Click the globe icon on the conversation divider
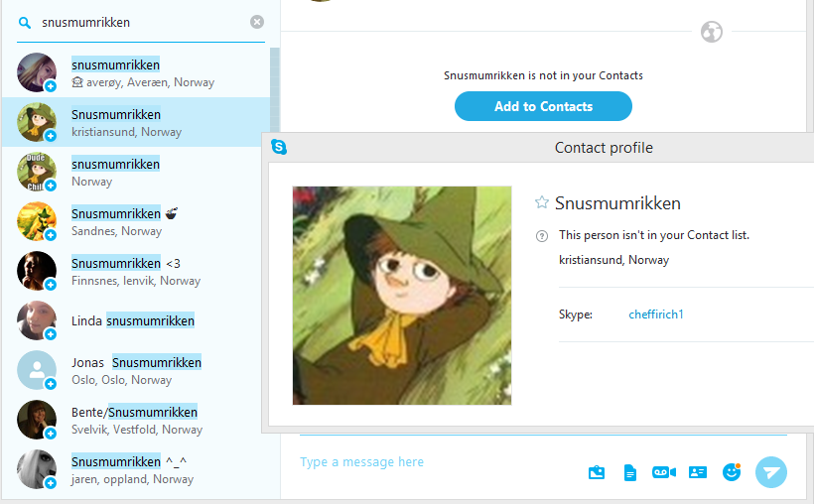 click(x=711, y=32)
